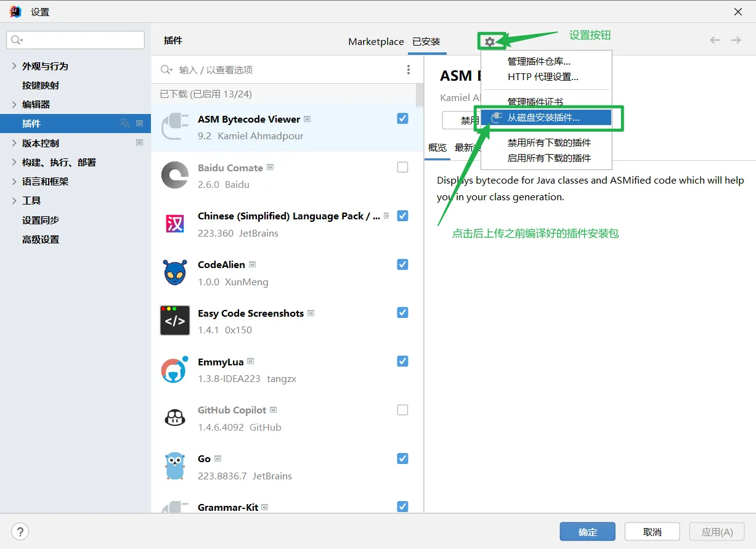Select the GitHub Copilot plugin name
Screen dimensions: 756x549
click(232, 410)
